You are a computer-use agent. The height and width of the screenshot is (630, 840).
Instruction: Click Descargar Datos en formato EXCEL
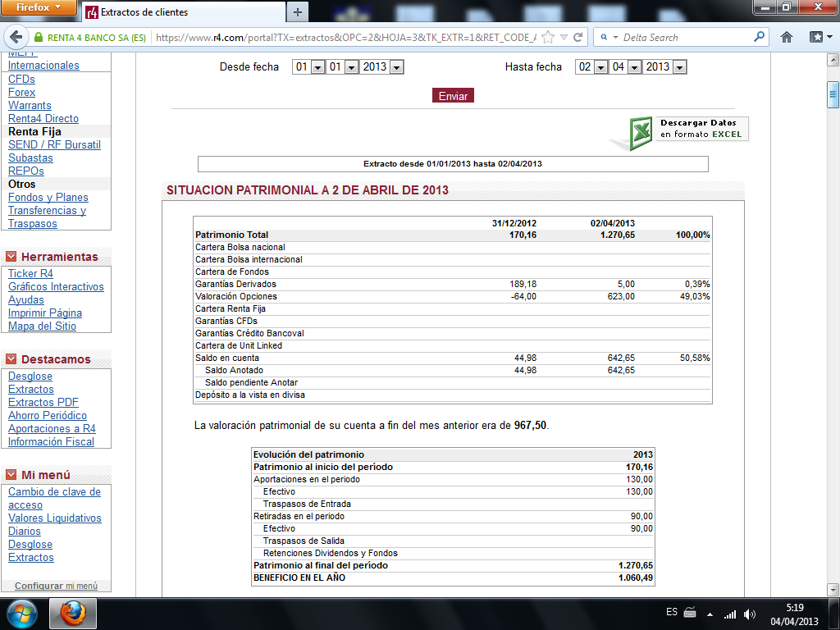701,129
